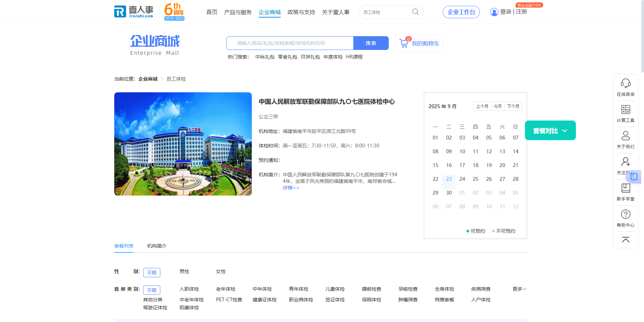
Task: Click hot search HR课程
Action: pyautogui.click(x=354, y=57)
